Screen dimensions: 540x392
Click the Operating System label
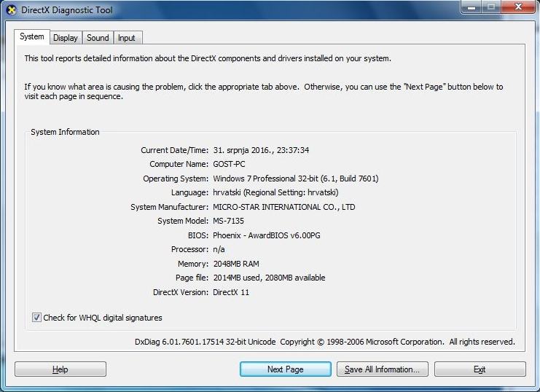click(x=176, y=179)
